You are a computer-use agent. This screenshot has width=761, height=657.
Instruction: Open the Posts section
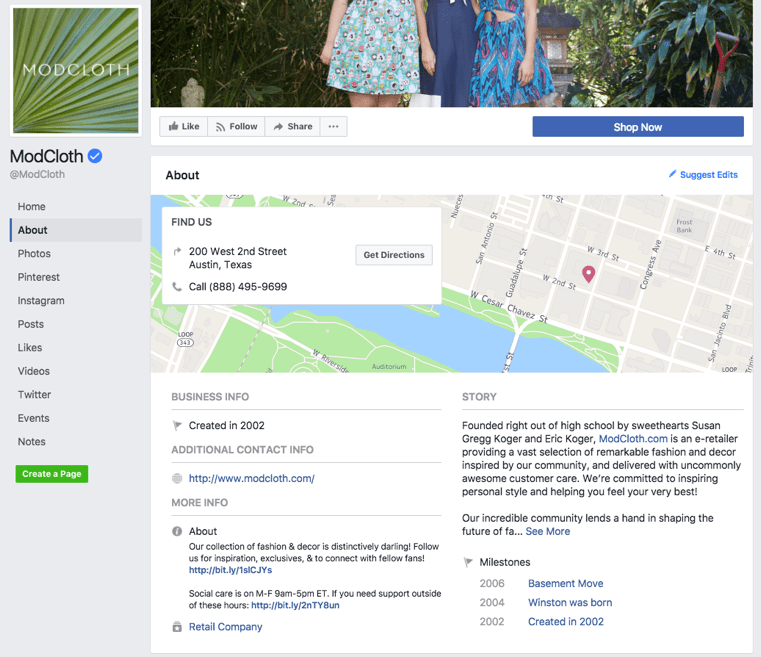31,324
